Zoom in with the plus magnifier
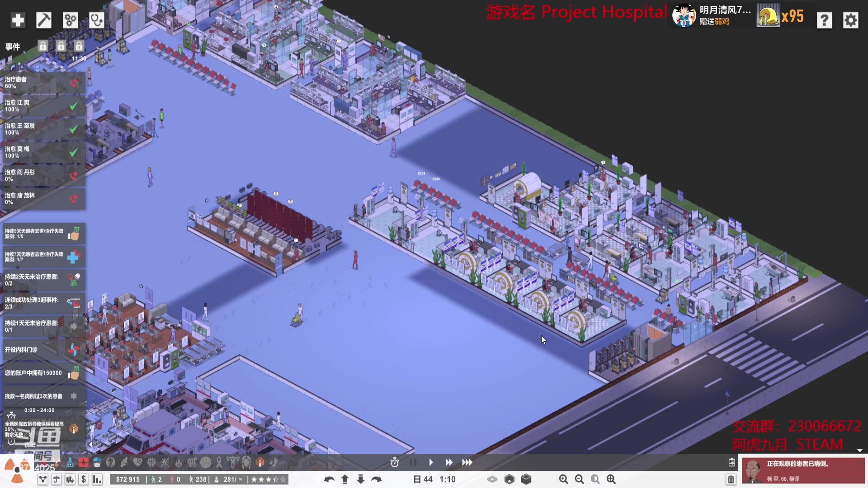Screen dimensions: 868x488 tap(563, 479)
